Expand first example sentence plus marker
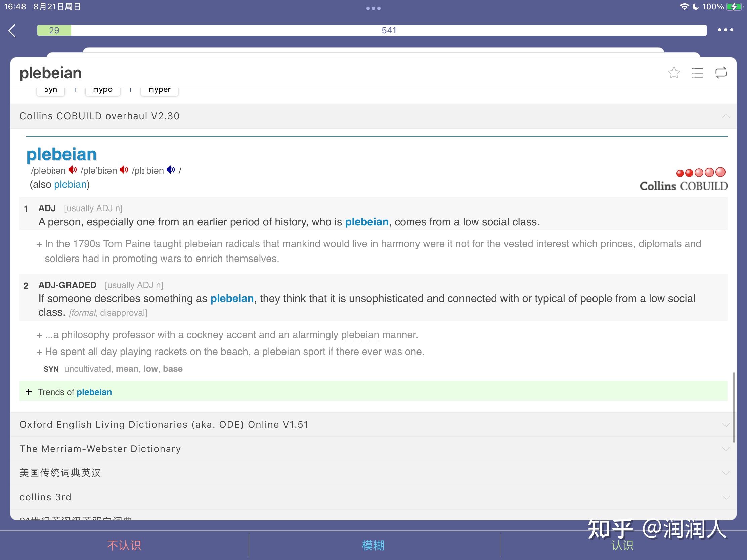Viewport: 747px width, 560px height. click(x=39, y=244)
